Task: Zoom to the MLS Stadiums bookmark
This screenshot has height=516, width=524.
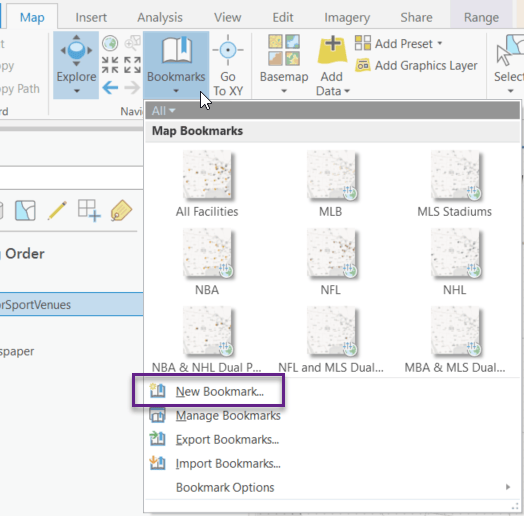Action: coord(454,184)
